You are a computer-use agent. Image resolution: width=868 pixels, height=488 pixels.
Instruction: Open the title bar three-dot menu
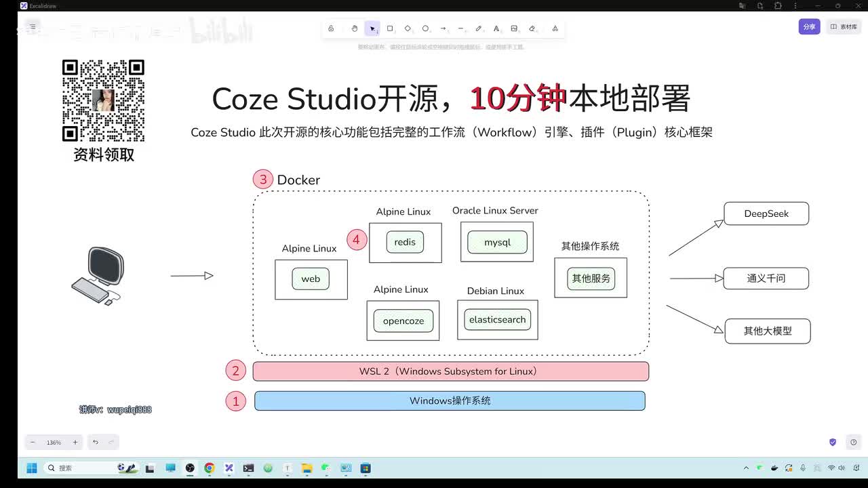point(795,5)
